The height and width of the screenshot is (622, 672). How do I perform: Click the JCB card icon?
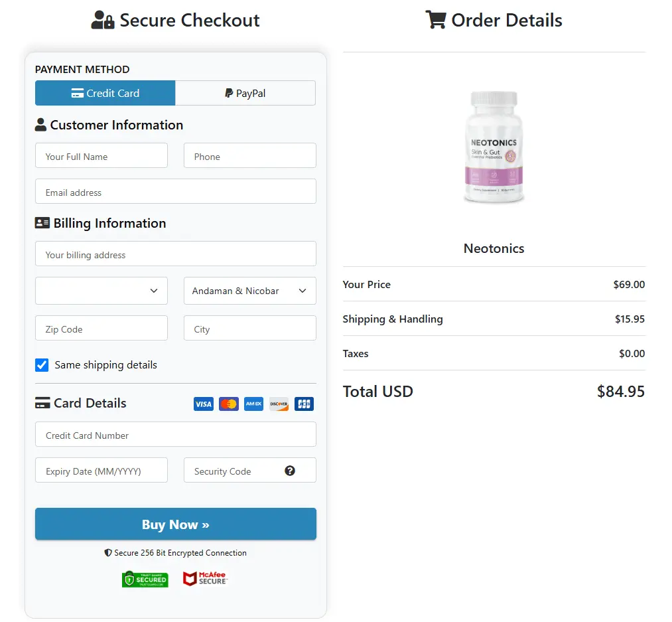pyautogui.click(x=304, y=404)
